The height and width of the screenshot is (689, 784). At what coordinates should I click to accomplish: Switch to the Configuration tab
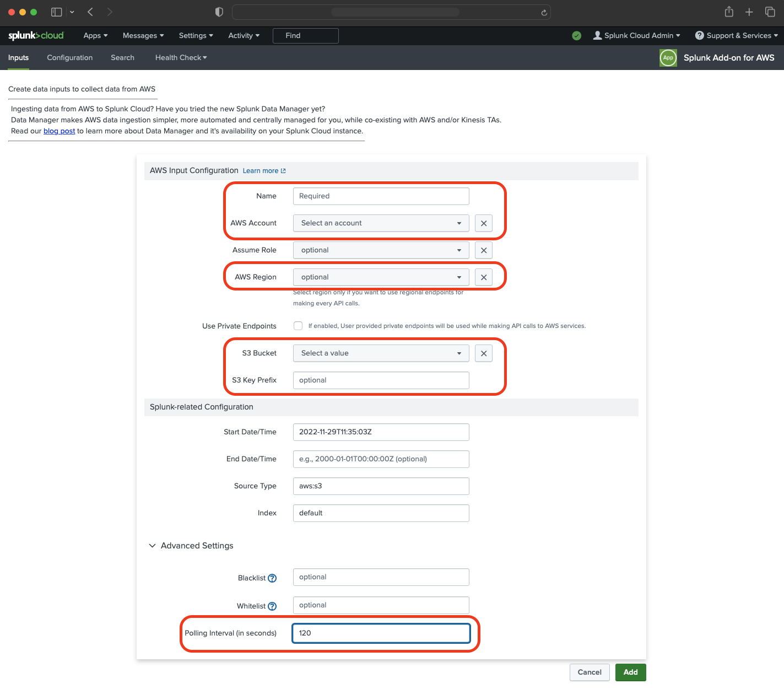point(70,58)
